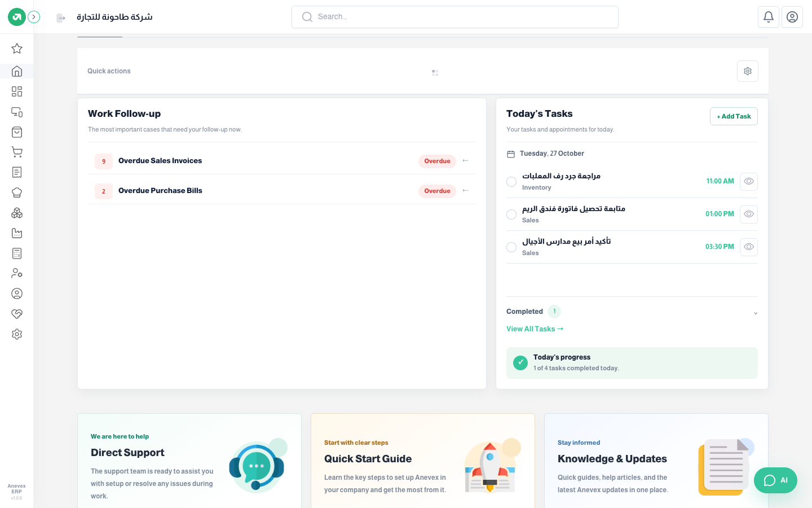
Task: Open the shopping bag icon in sidebar
Action: pos(17,132)
